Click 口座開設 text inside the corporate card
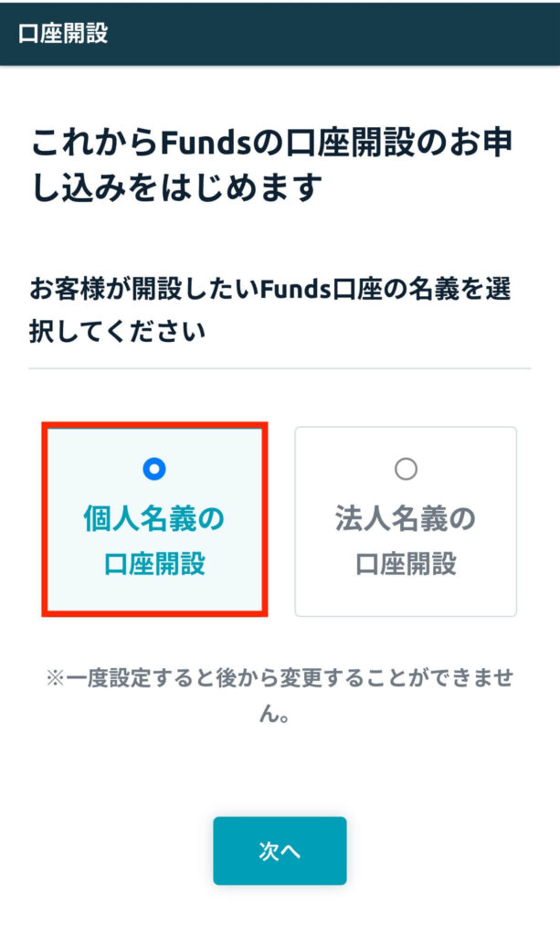The height and width of the screenshot is (936, 560). (x=406, y=564)
